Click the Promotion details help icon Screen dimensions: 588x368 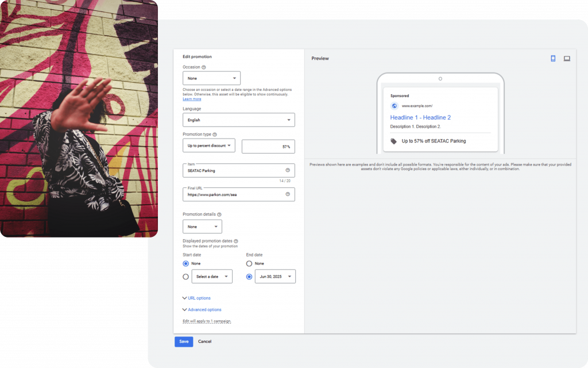[219, 214]
